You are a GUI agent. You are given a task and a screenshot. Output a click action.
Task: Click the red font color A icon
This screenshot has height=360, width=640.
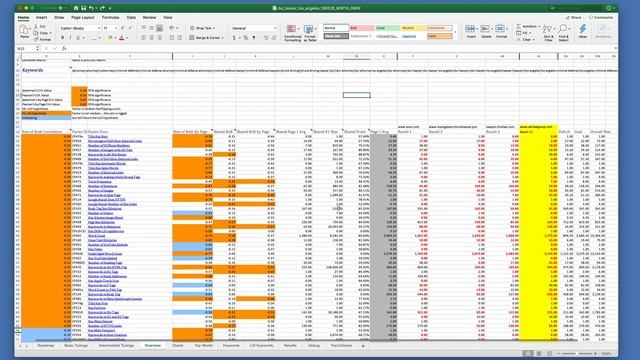tap(121, 38)
